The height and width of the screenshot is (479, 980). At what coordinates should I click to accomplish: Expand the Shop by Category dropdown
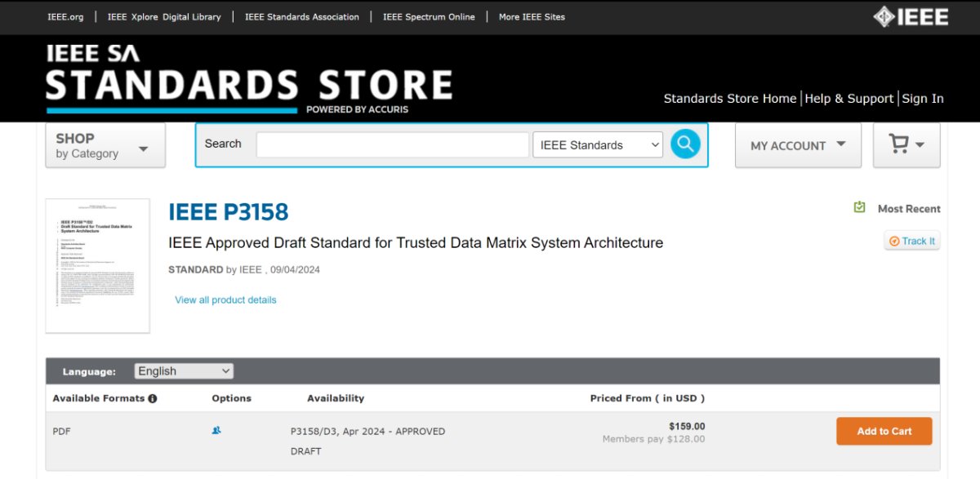(x=105, y=145)
